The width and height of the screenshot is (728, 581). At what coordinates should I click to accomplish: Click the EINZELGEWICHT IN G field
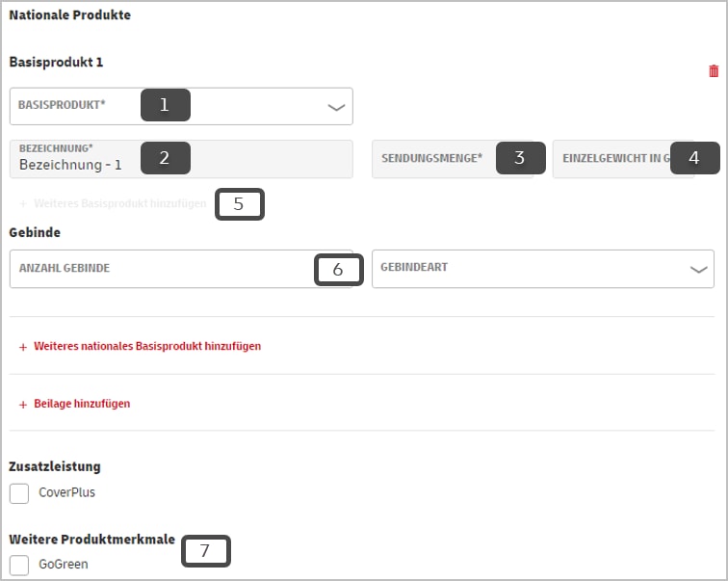611,158
